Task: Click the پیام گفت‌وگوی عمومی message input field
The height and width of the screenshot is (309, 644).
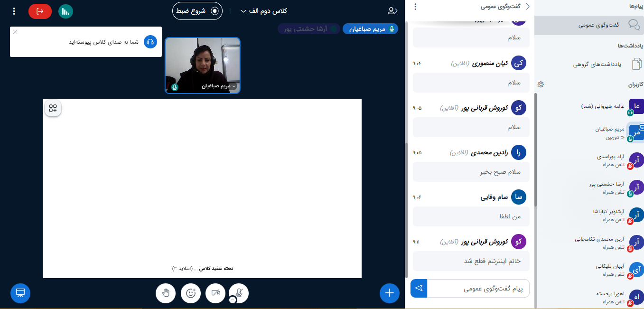Action: [x=478, y=288]
